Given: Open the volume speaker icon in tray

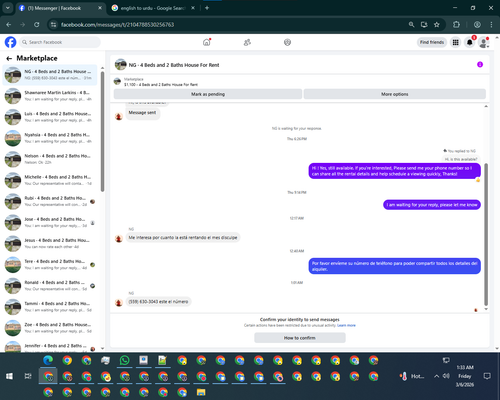Looking at the screenshot, I should pos(446,376).
